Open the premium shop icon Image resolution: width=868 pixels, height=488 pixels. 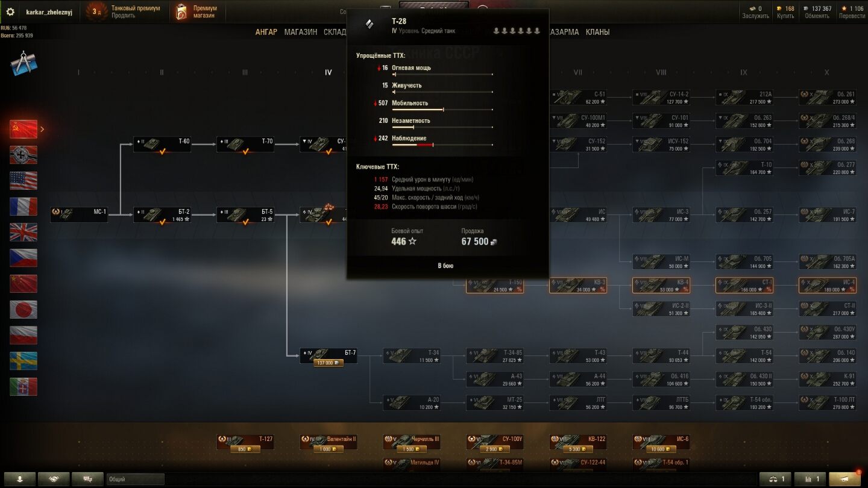tap(181, 12)
